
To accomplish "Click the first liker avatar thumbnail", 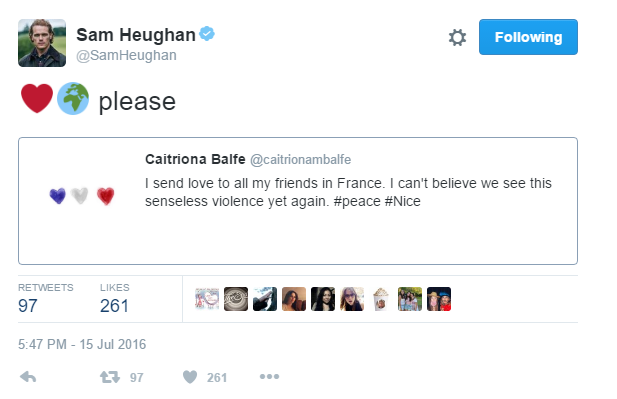I will (207, 299).
